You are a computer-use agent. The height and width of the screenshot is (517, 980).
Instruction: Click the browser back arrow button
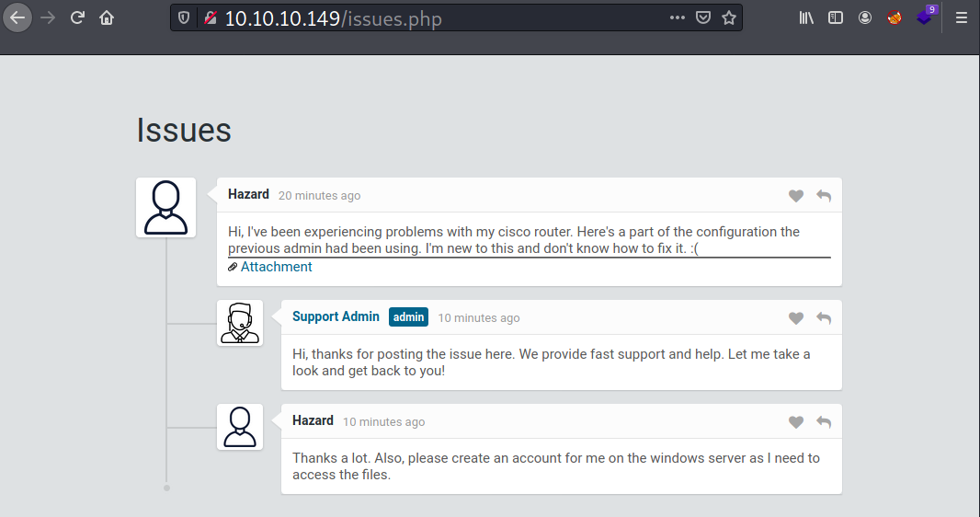click(x=17, y=17)
